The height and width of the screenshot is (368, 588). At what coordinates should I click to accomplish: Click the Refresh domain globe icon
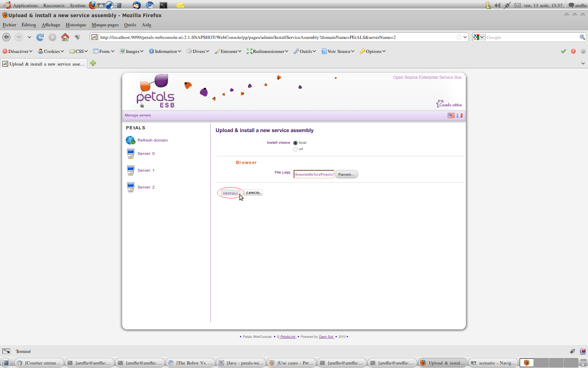(x=130, y=140)
